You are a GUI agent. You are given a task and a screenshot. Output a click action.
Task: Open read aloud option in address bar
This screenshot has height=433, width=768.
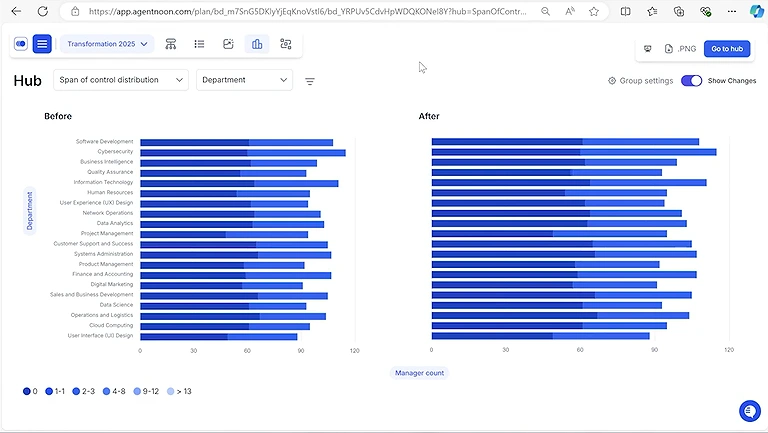tap(570, 11)
